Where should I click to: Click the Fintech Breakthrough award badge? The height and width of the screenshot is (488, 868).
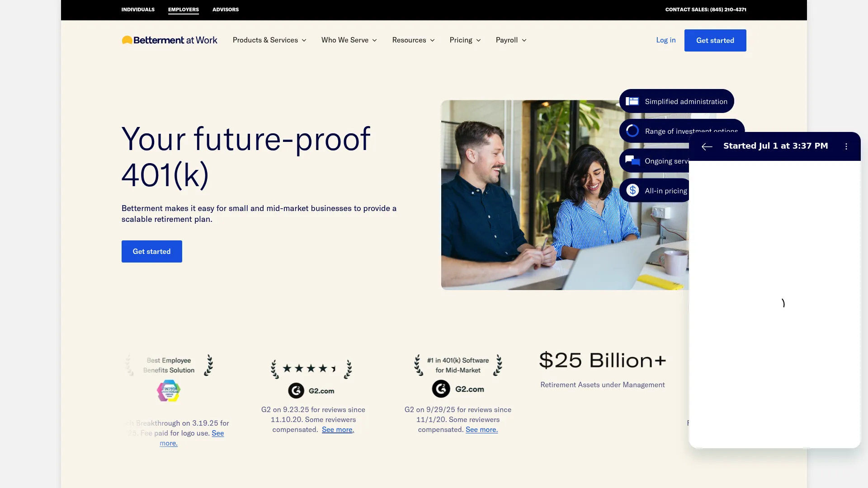pos(169,391)
